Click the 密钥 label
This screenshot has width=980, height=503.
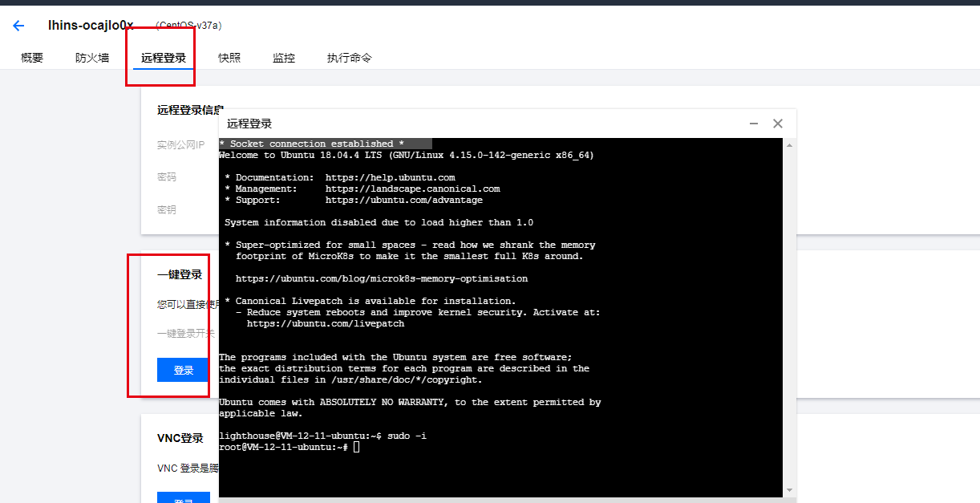pyautogui.click(x=167, y=209)
